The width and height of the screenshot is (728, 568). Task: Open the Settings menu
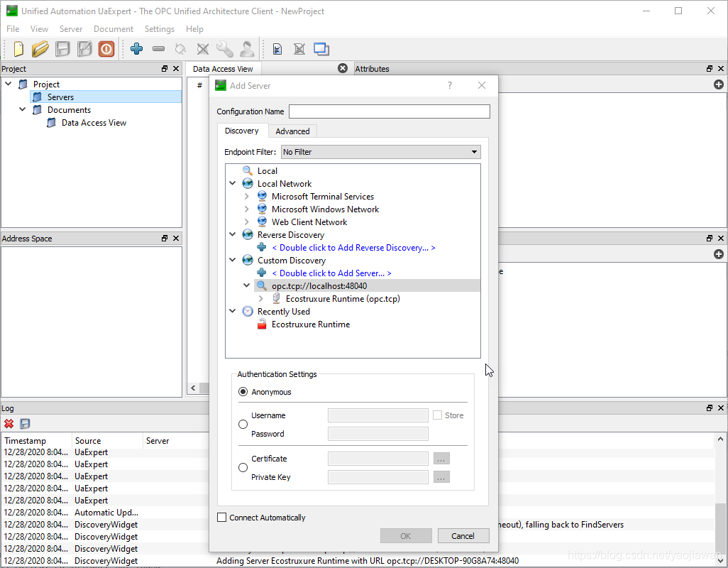(x=159, y=29)
